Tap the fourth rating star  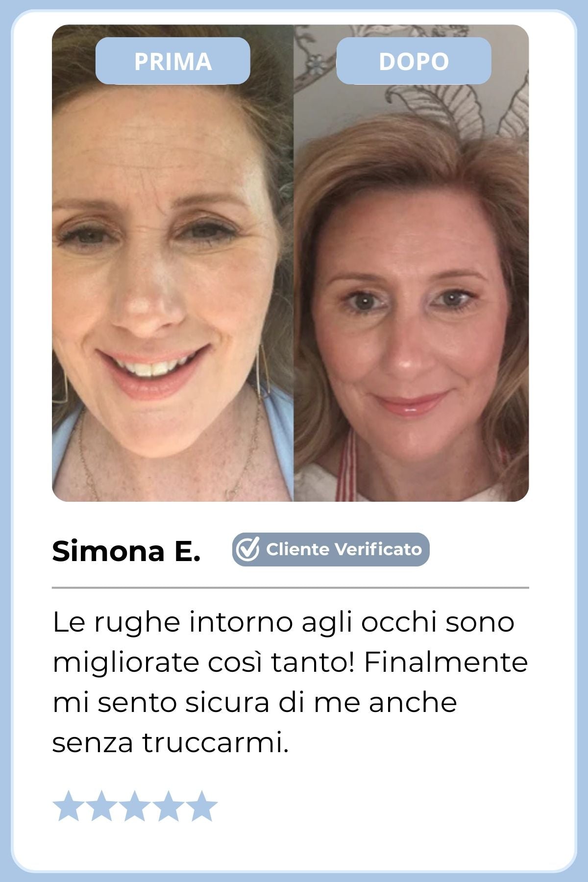pos(168,806)
